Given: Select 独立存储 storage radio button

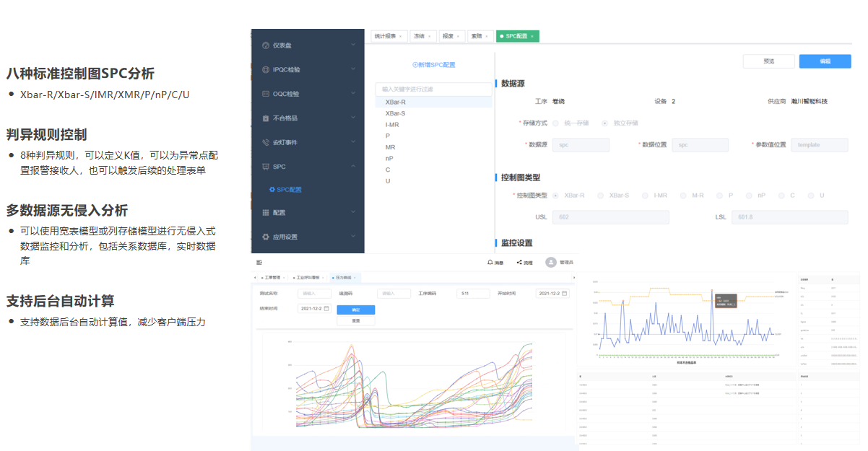Looking at the screenshot, I should coord(605,123).
